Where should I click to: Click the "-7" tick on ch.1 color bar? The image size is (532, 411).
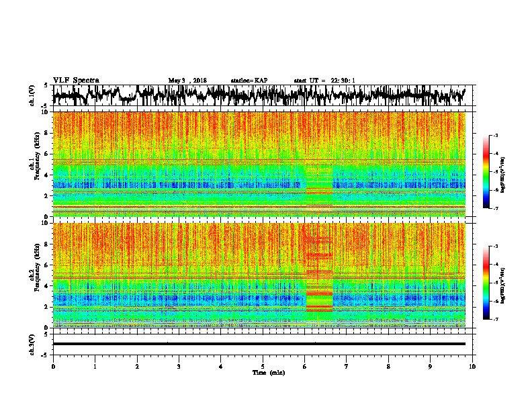coord(495,208)
